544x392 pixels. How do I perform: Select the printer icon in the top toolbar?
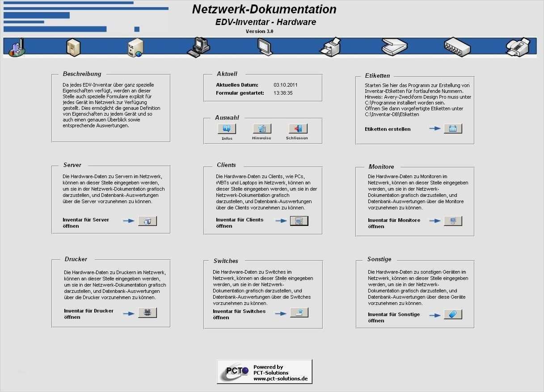coord(329,46)
